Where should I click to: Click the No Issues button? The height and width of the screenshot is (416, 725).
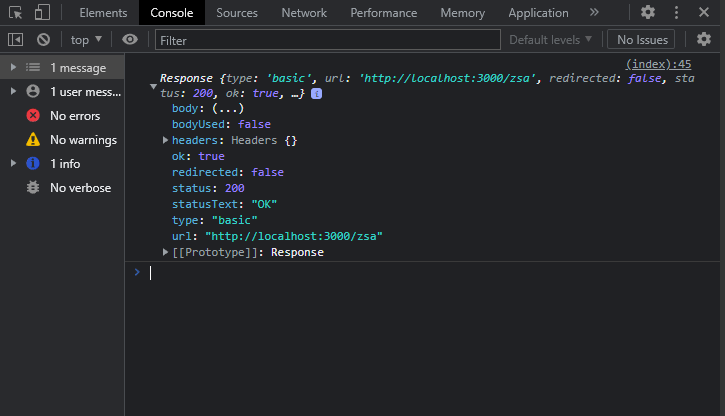tap(641, 40)
